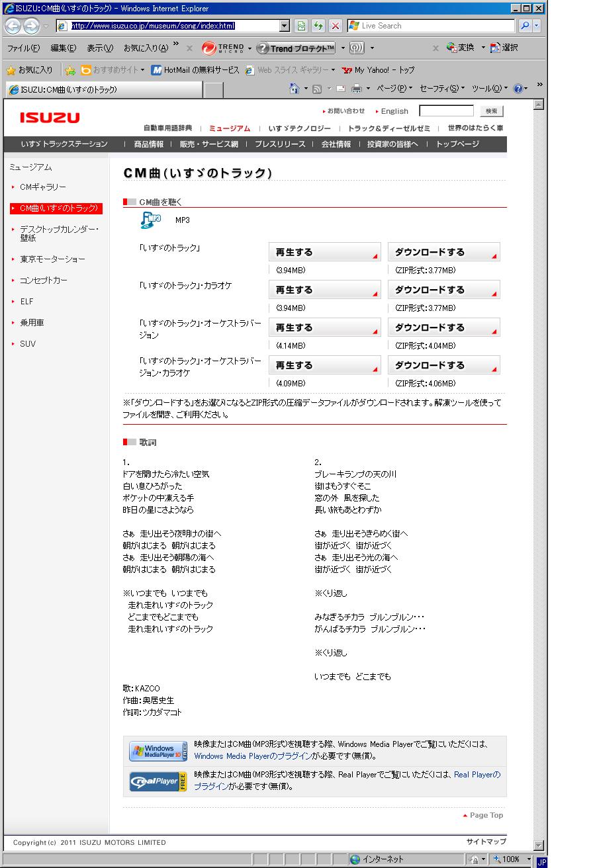Click the 変換 toolbar button

(x=461, y=48)
